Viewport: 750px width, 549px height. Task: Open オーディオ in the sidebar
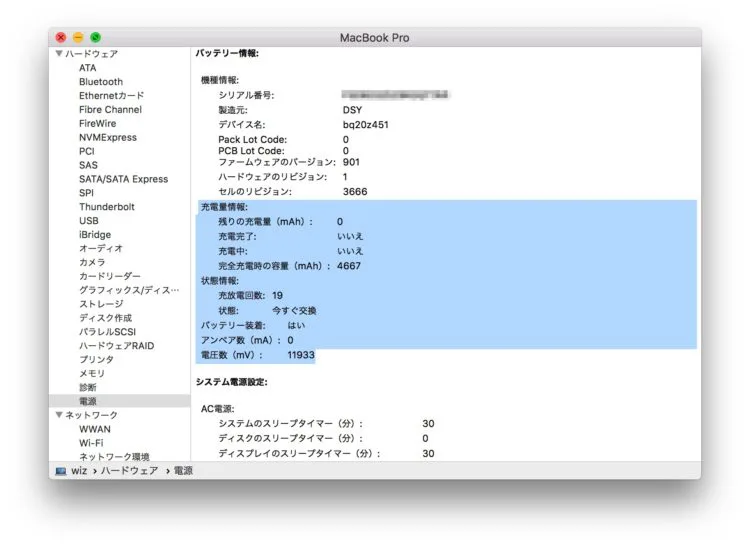pos(101,248)
